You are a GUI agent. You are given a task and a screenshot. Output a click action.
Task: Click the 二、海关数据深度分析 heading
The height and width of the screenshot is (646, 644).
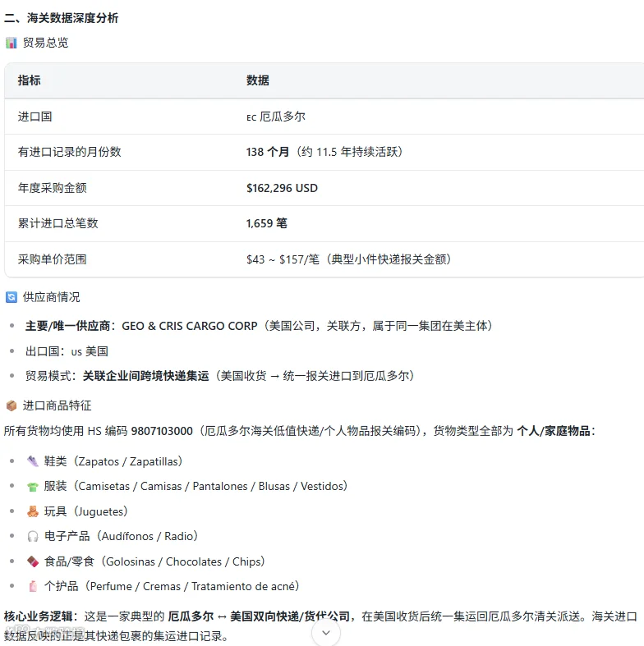[x=61, y=18]
